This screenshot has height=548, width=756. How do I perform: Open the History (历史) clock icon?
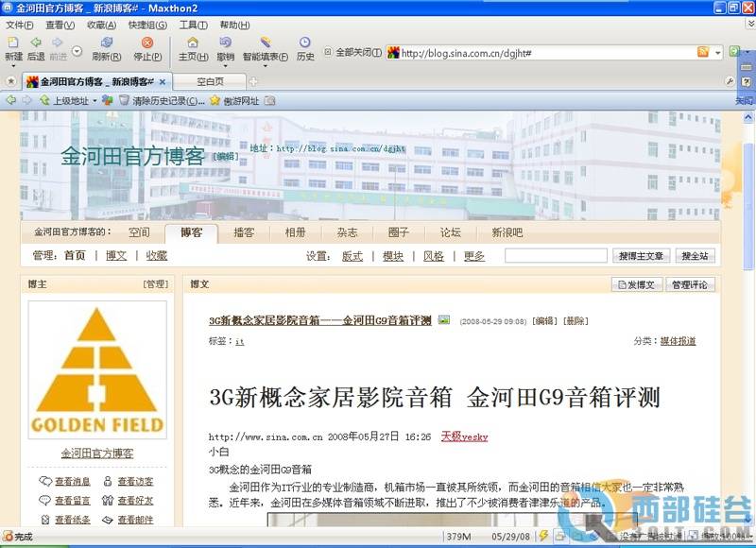tap(305, 43)
